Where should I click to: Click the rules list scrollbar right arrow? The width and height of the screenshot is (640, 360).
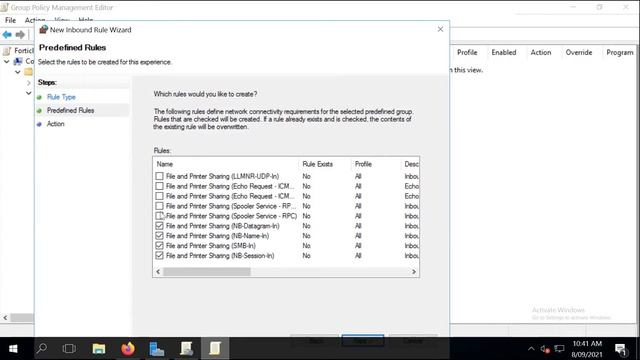pyautogui.click(x=414, y=272)
